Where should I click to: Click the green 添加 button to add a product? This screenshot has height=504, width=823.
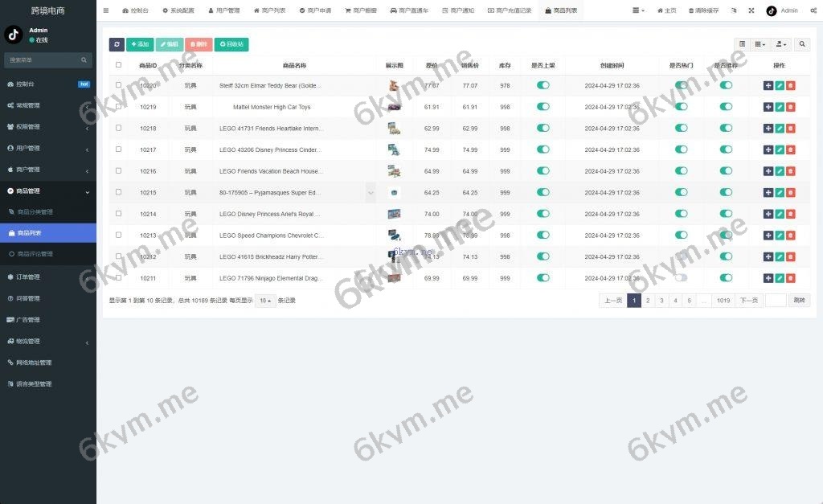point(140,44)
